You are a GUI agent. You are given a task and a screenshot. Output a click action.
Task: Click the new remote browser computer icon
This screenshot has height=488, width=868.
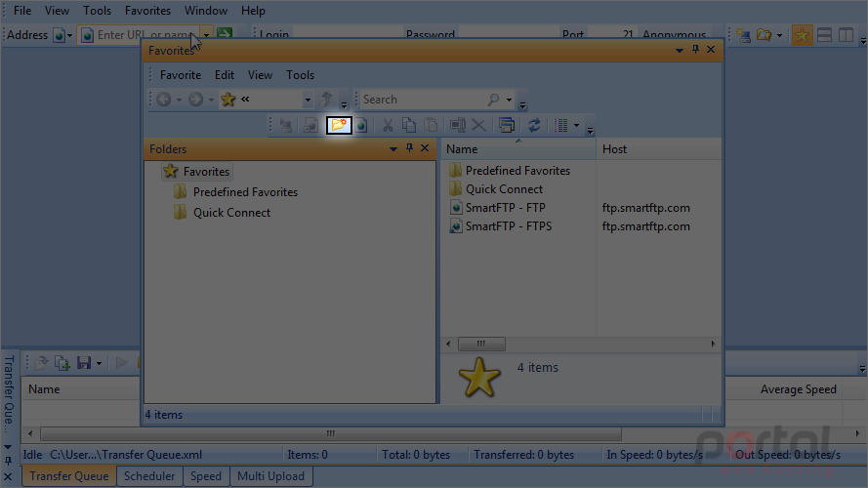coord(744,35)
